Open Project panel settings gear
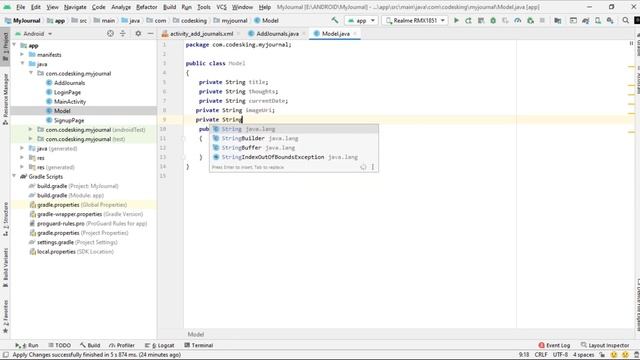The image size is (640, 360). point(138,33)
